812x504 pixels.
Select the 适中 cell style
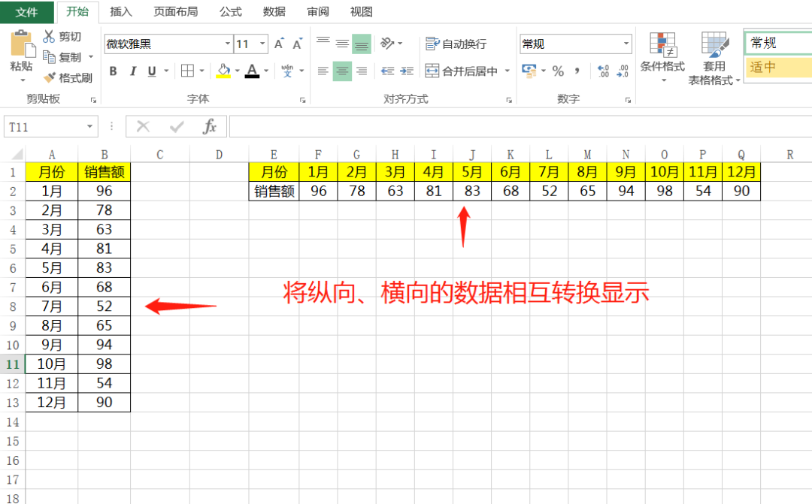[x=778, y=67]
